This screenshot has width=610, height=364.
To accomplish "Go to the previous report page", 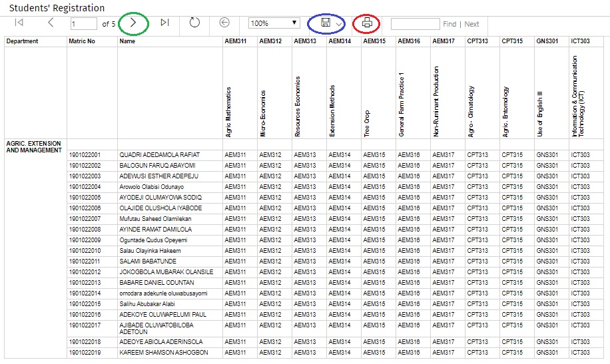I will (51, 23).
